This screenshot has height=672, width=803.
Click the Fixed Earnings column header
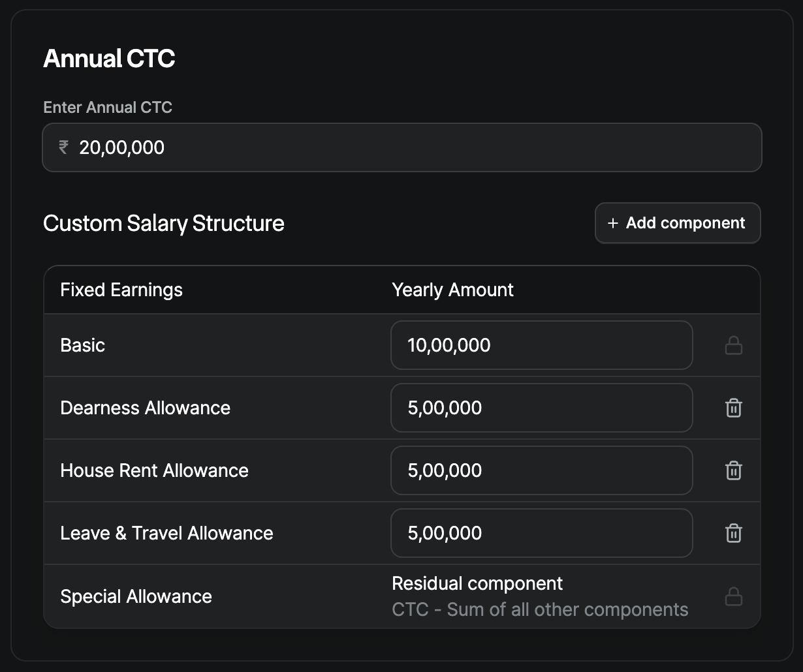pyautogui.click(x=121, y=290)
